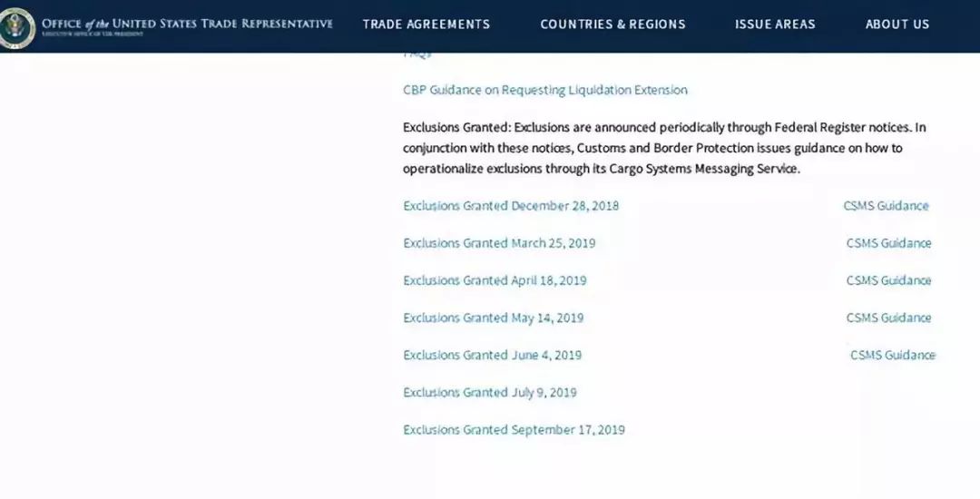Open the Trade Agreements menu
Screen dimensions: 980x499
[426, 24]
